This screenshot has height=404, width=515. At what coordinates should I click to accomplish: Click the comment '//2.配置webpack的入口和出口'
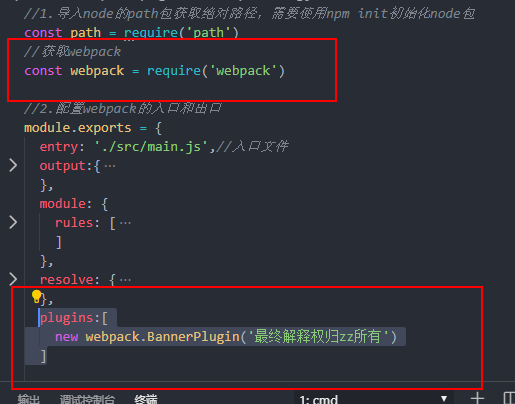tap(123, 109)
